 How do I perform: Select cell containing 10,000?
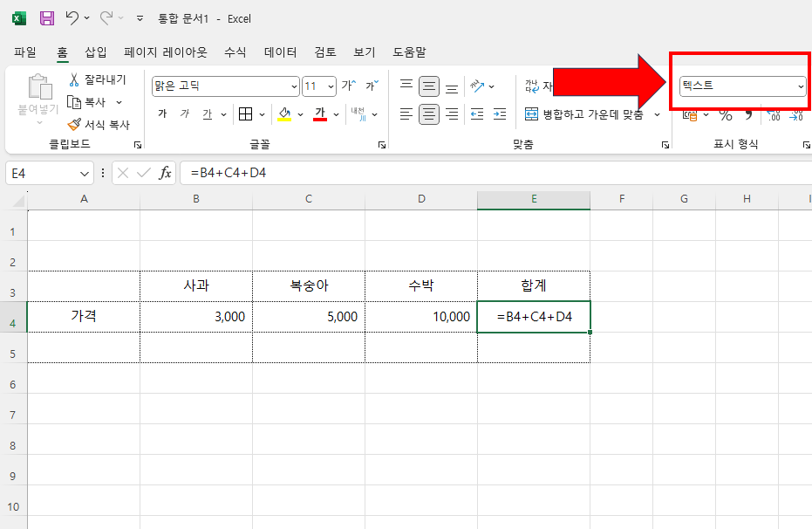click(x=421, y=317)
